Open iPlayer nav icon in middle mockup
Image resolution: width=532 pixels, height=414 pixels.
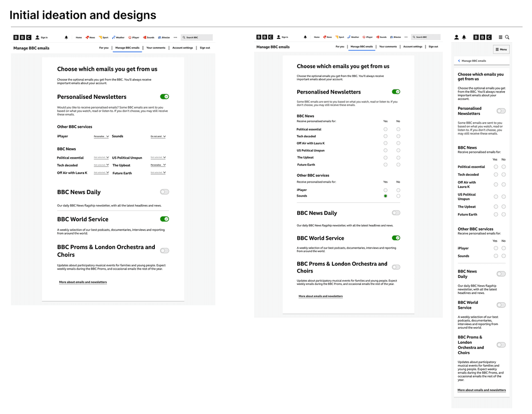coord(364,37)
